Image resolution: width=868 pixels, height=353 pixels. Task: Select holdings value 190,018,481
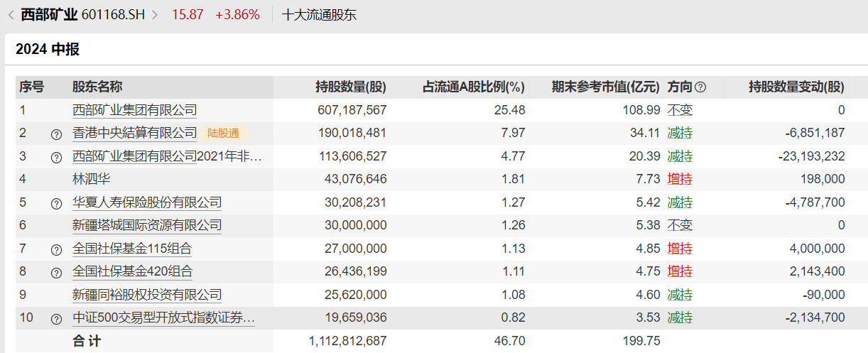(x=353, y=133)
